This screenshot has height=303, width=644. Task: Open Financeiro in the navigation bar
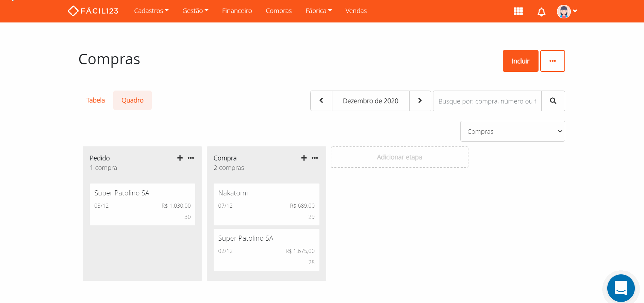click(x=237, y=11)
